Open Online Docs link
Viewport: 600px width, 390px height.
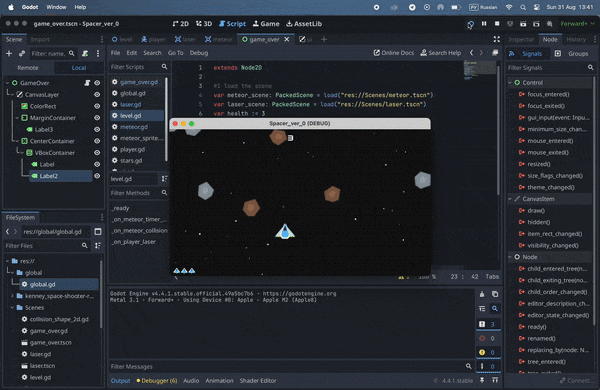(394, 53)
